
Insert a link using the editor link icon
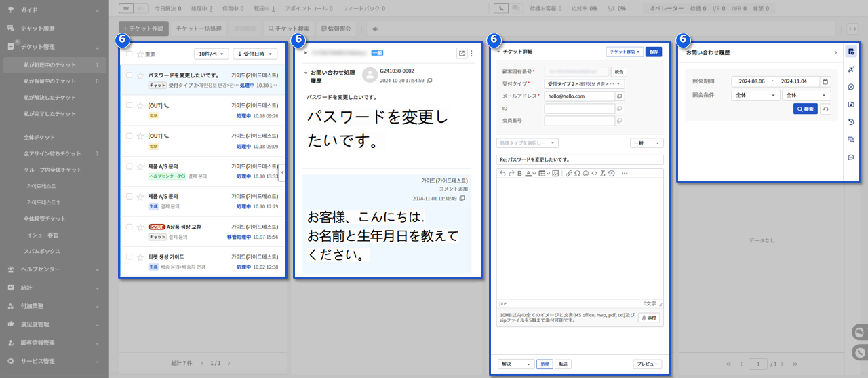(569, 174)
